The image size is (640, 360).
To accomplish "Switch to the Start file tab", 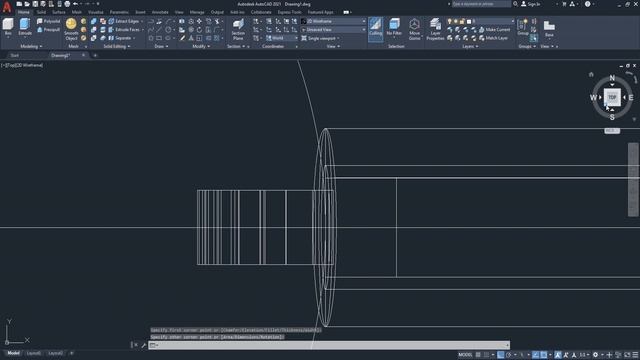I will (x=15, y=55).
